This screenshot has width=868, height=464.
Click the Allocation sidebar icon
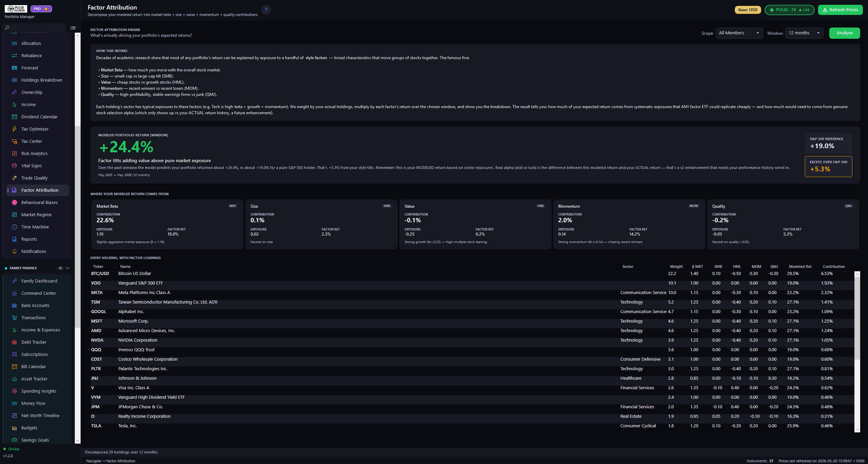pyautogui.click(x=14, y=43)
